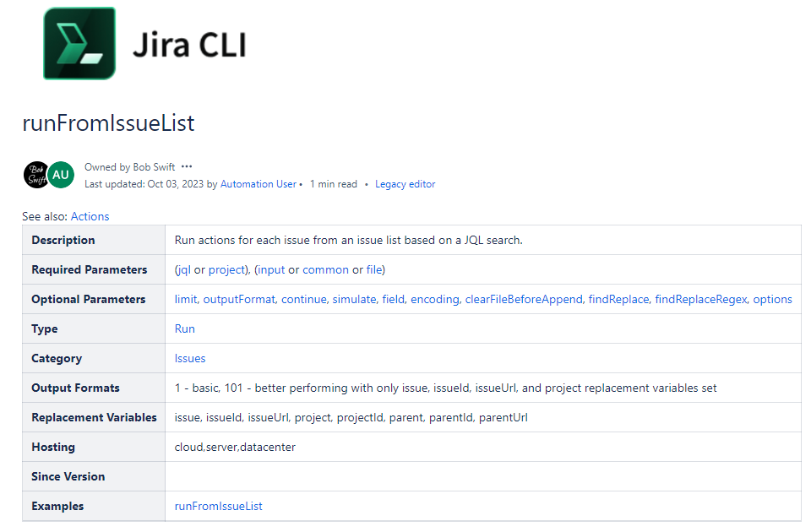Open the input parameter link
Screen dimensions: 811x532
click(x=271, y=270)
